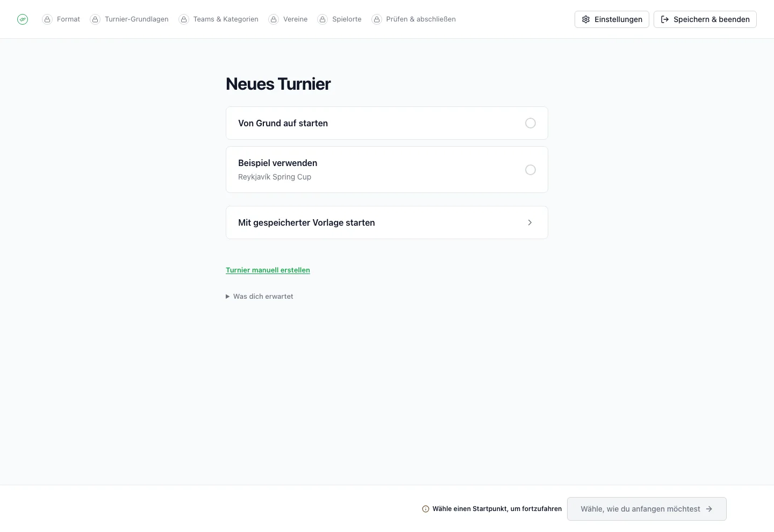Click the lock icon beside Teams & Kategorien
774x532 pixels.
(184, 19)
